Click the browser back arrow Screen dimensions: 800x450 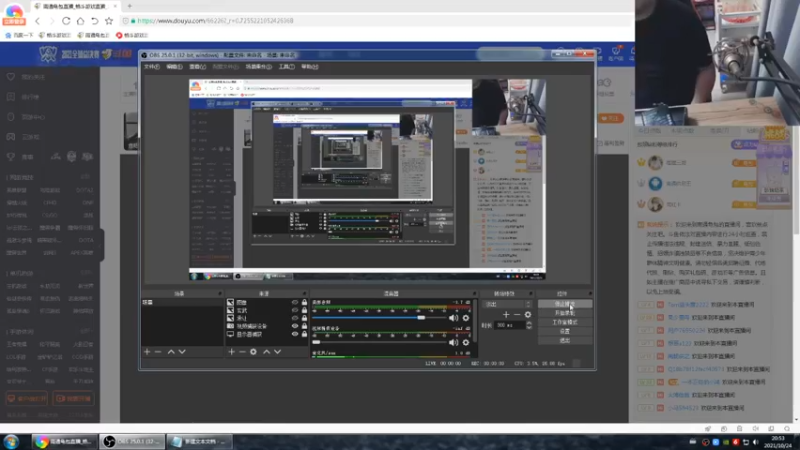38,21
